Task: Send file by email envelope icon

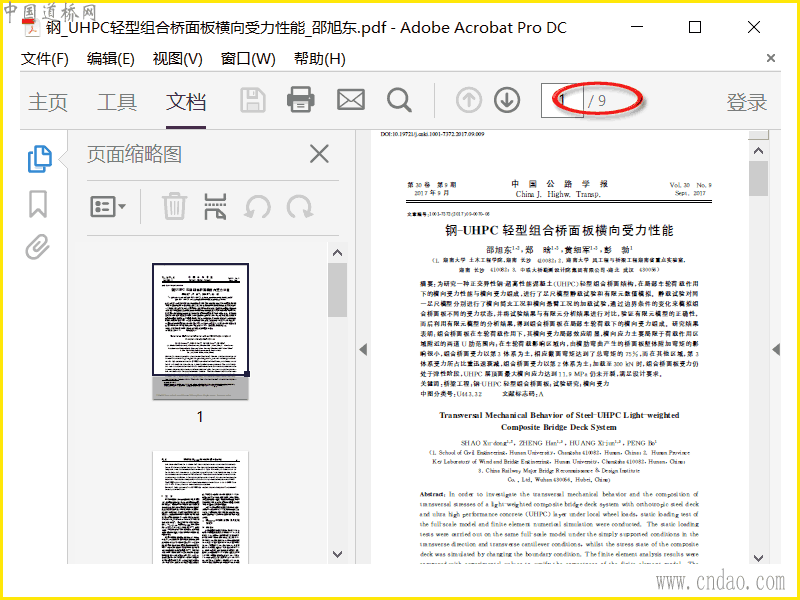Action: click(x=351, y=100)
